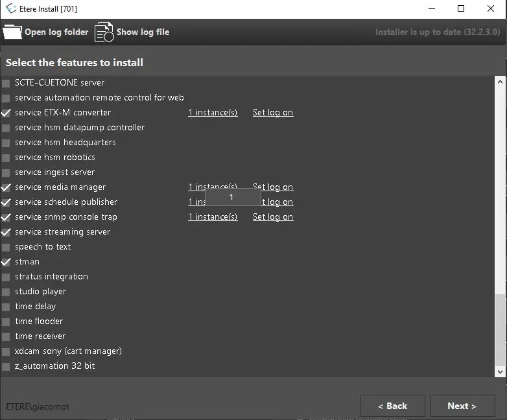
Task: Set log on for service snmp console trap
Action: [x=272, y=217]
